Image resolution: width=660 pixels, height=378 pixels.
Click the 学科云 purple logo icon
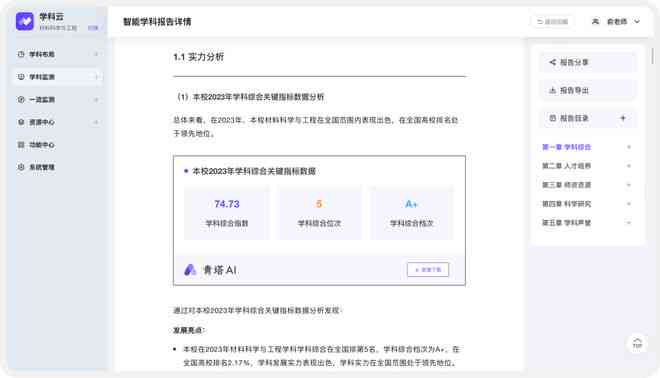25,21
